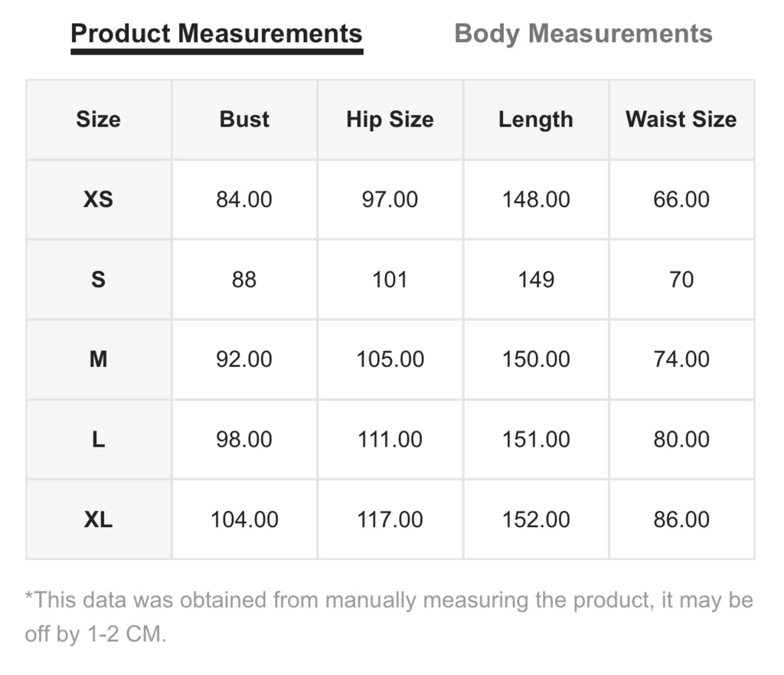Select the M size row label
This screenshot has height=675, width=784.
(99, 359)
